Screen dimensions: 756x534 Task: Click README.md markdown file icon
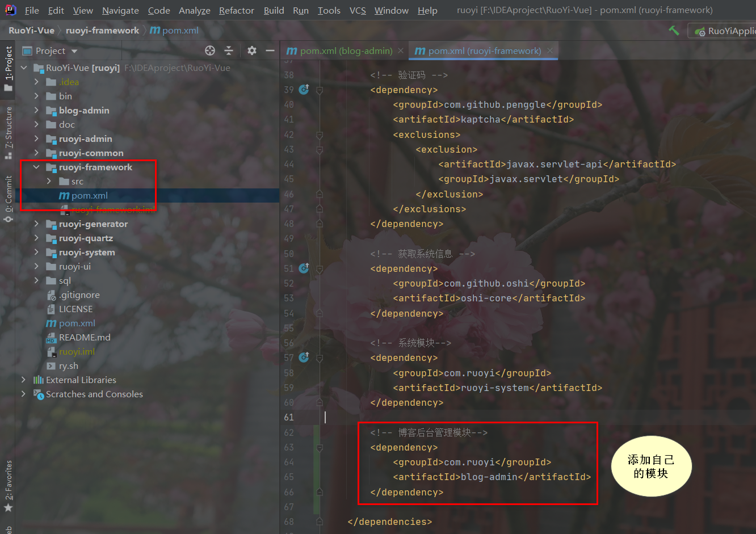51,338
